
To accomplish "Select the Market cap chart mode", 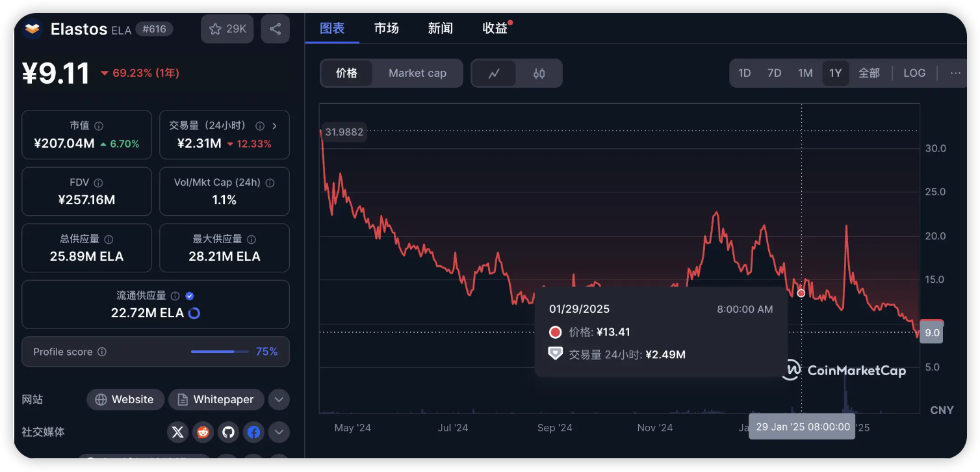I will tap(417, 73).
